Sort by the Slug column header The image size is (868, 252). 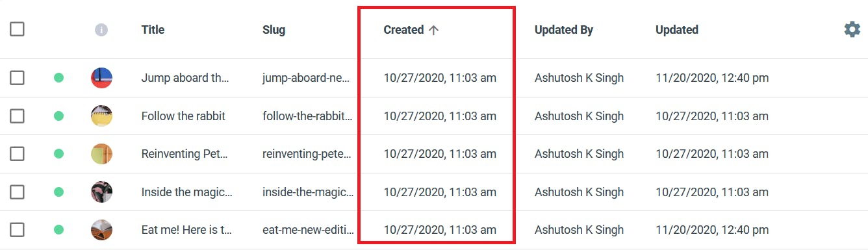[274, 30]
